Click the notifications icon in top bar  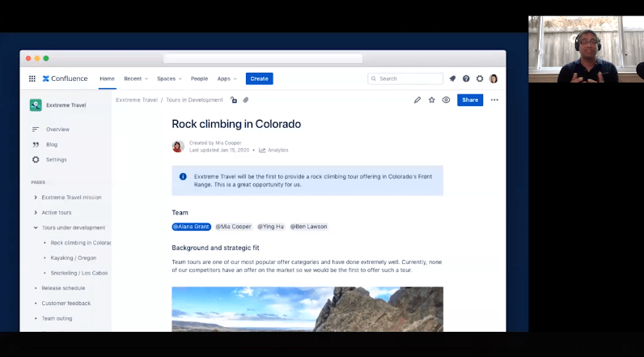[x=452, y=79]
